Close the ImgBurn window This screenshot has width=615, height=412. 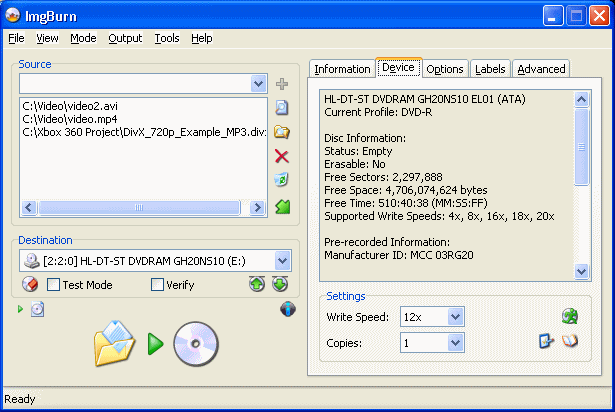(x=599, y=16)
